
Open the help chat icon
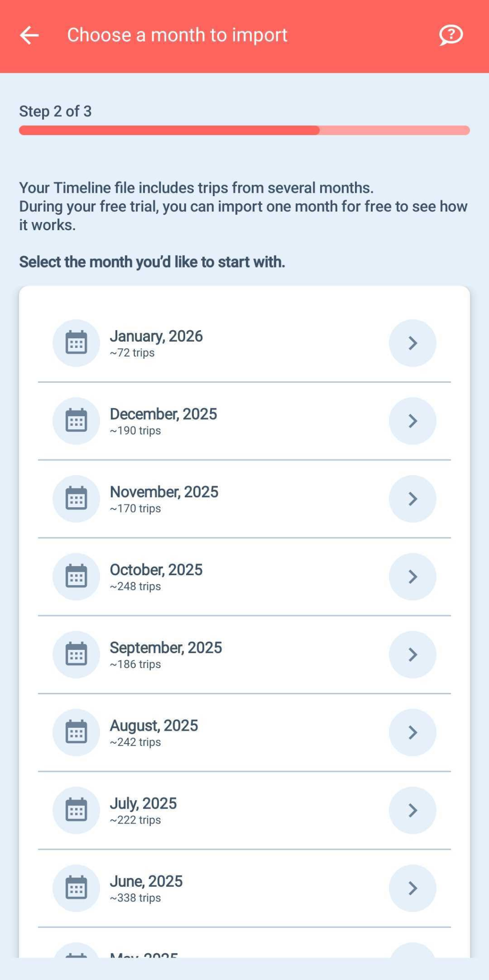click(x=451, y=35)
